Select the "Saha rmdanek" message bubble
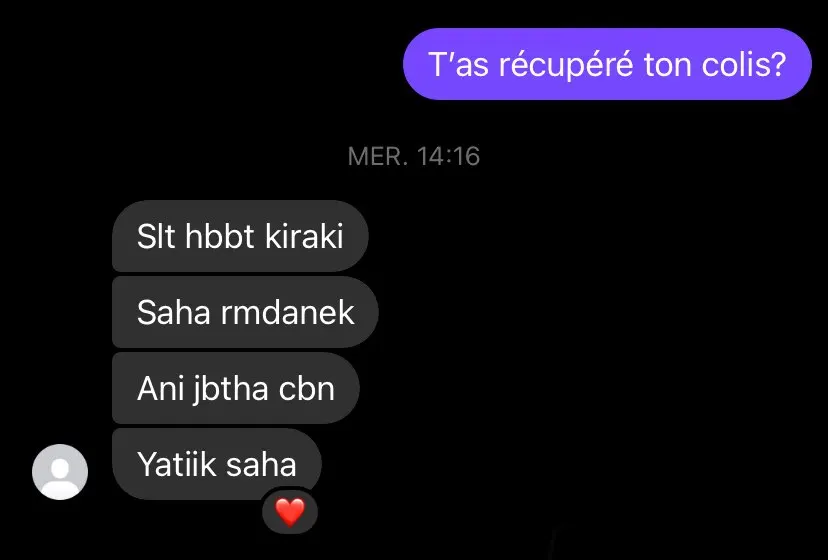Viewport: 828px width, 560px height. tap(245, 312)
